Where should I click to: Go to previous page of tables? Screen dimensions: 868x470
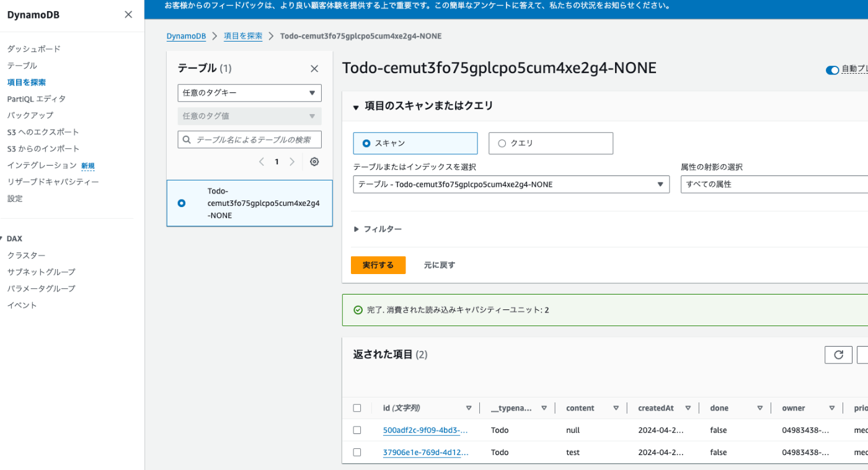pyautogui.click(x=261, y=162)
